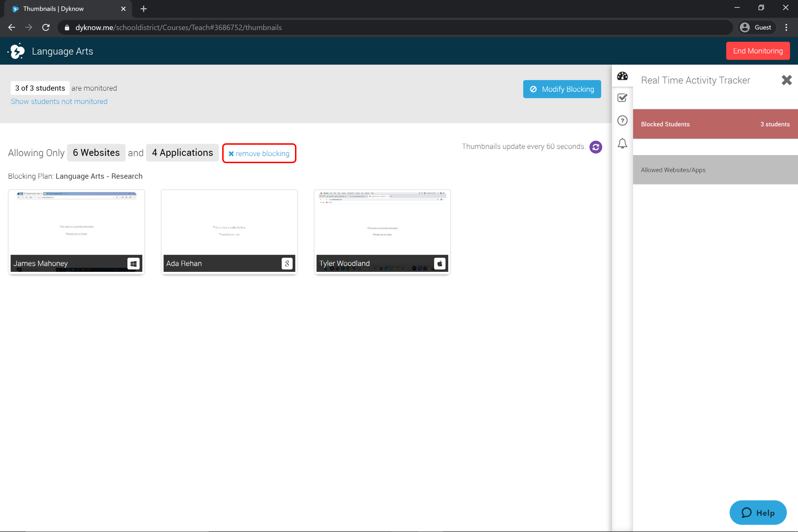Open the activity tracker dashboard icon
This screenshot has width=798, height=532.
(622, 76)
